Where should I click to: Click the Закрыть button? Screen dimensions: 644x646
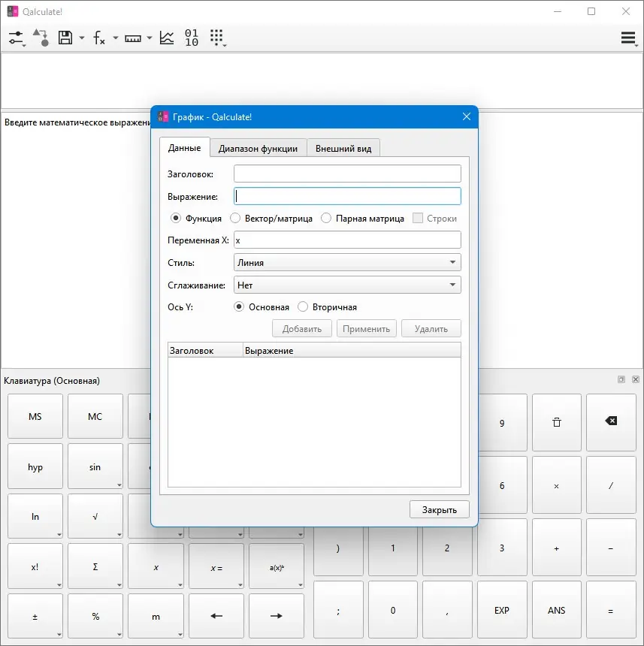coord(440,509)
